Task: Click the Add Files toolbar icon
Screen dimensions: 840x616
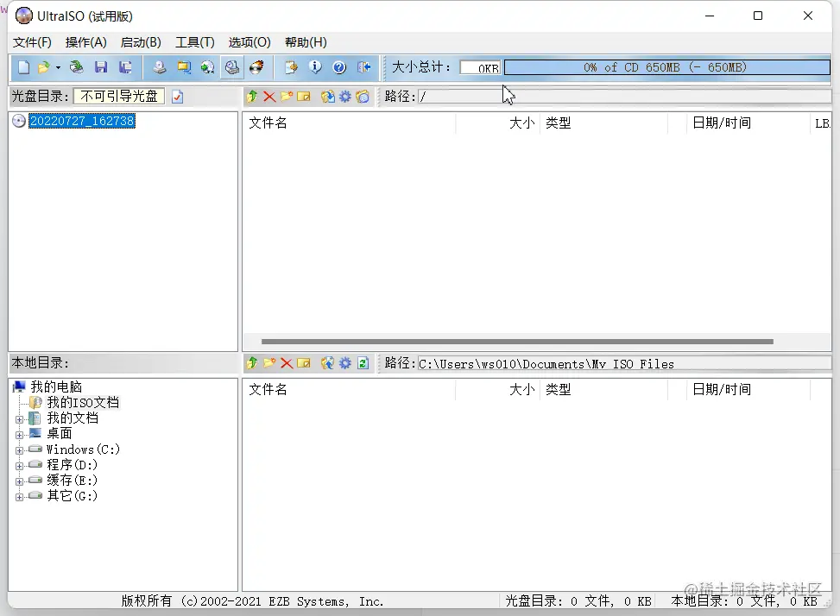Action: pos(291,67)
